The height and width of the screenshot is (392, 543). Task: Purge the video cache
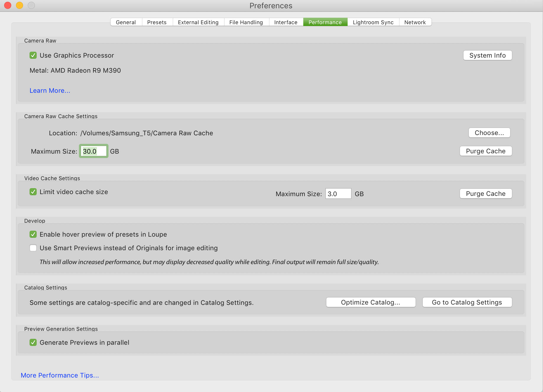pyautogui.click(x=486, y=193)
